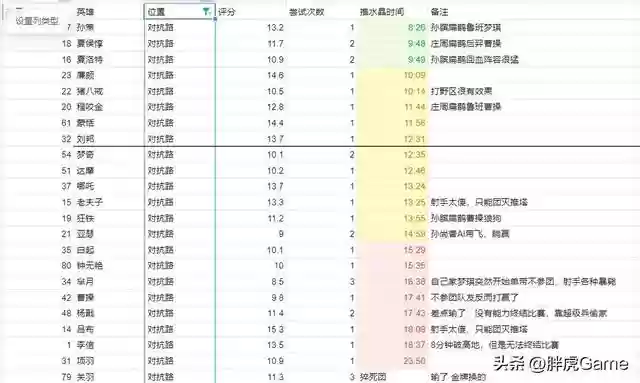Select score 9 in 亚瑟 row
This screenshot has height=383, width=640.
[x=281, y=234]
